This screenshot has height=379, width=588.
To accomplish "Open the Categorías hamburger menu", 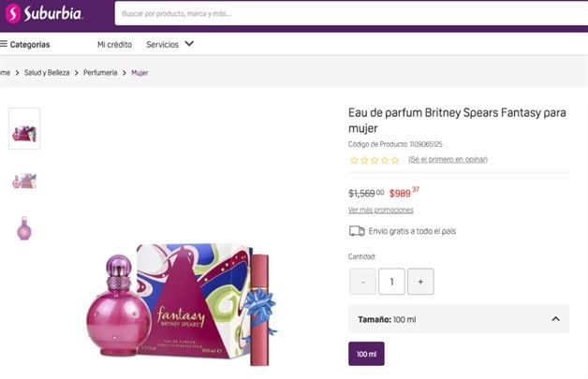I will [x=26, y=44].
